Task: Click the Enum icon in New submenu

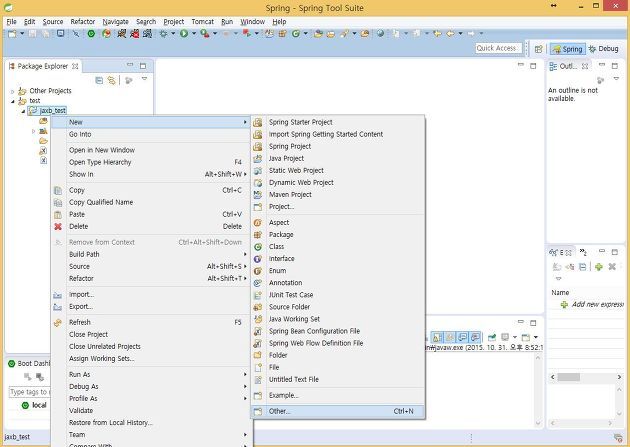Action: [x=258, y=271]
